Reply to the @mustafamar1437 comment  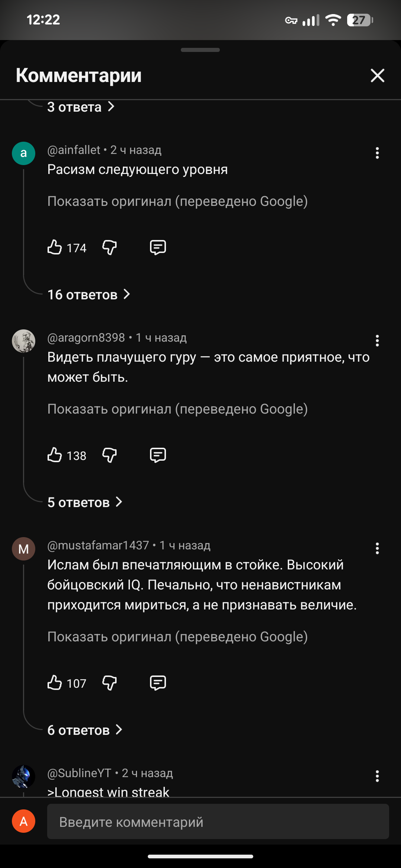(158, 683)
